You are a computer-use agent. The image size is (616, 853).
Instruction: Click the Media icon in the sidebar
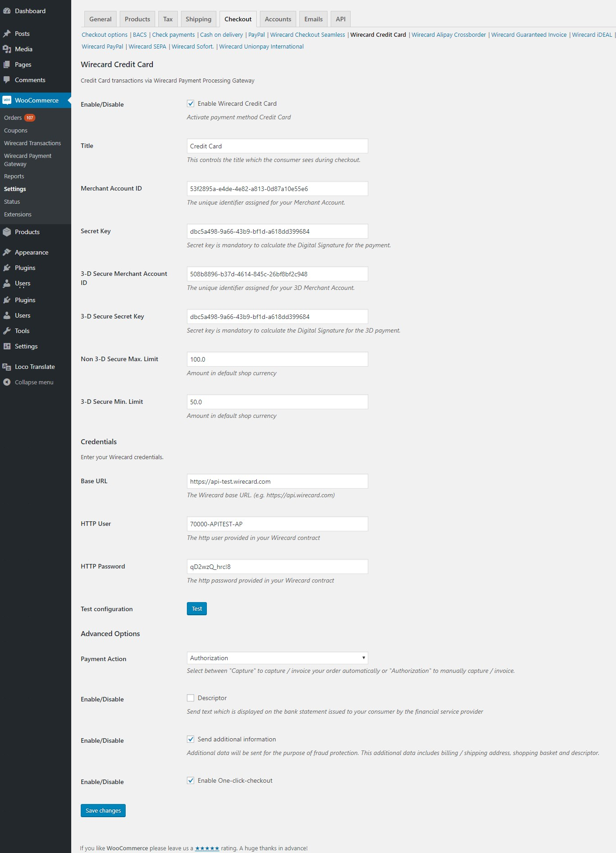click(7, 49)
